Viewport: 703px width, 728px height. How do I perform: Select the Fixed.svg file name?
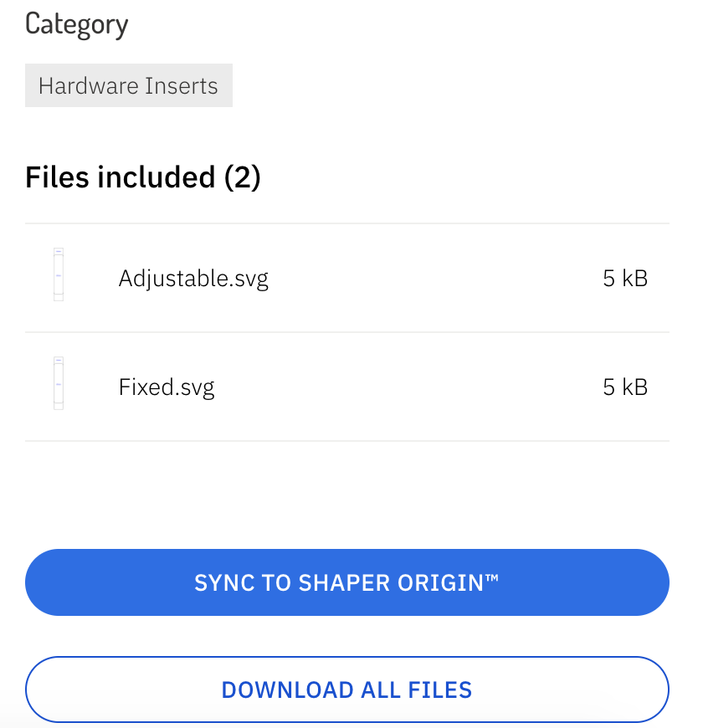click(x=167, y=387)
